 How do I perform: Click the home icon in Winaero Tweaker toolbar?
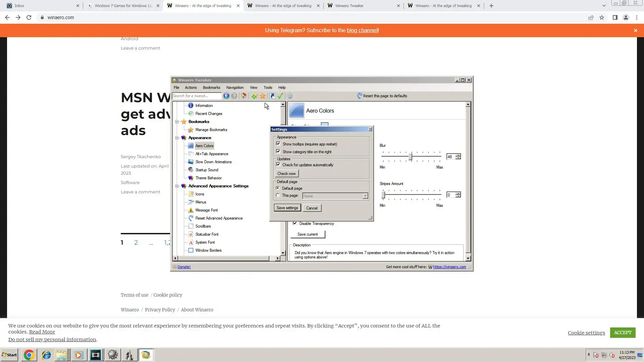pyautogui.click(x=244, y=96)
